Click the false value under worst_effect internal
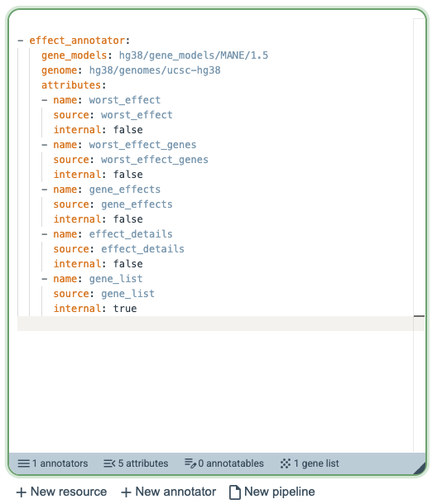Screen dimensions: 437x504 128,130
